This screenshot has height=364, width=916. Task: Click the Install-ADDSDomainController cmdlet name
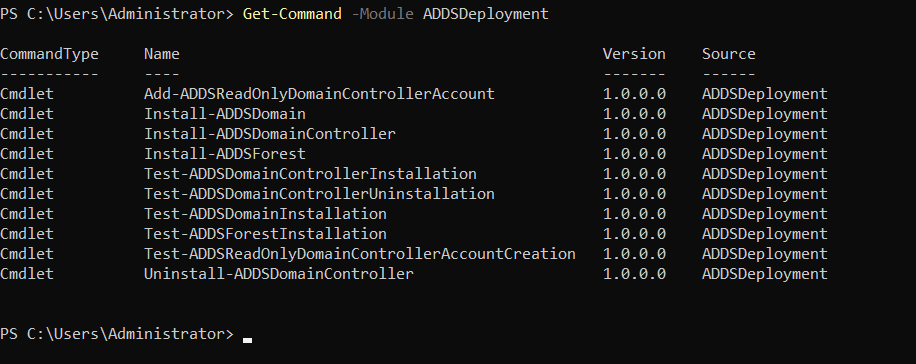(270, 134)
